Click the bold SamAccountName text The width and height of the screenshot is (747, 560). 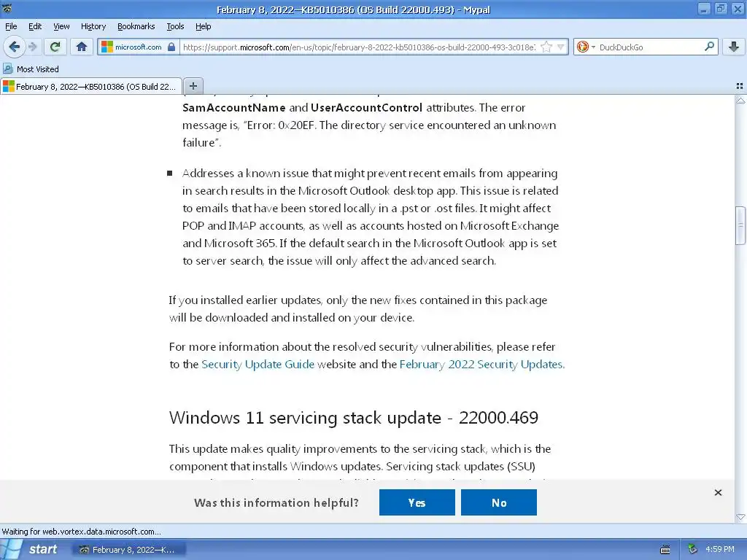coord(234,108)
